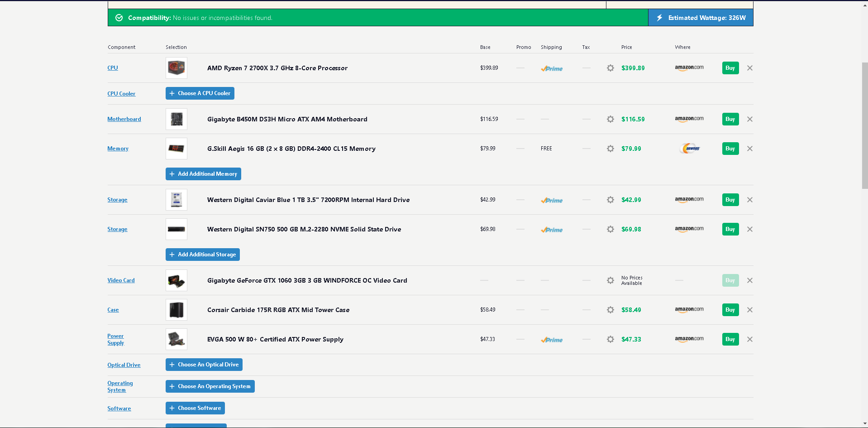The height and width of the screenshot is (428, 868).
Task: Buy the Corsair Carbide 175R case
Action: point(730,310)
